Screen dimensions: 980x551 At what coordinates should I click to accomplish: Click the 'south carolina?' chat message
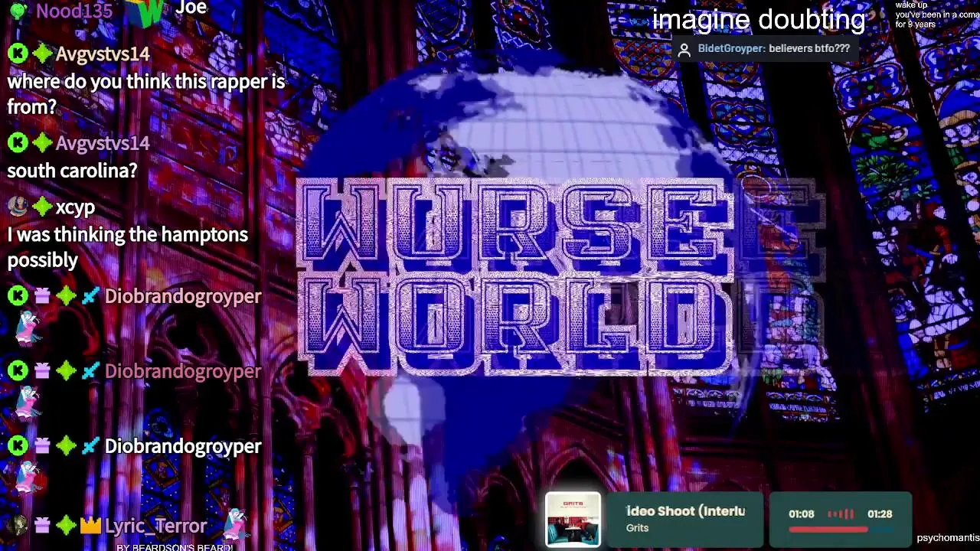[x=72, y=171]
